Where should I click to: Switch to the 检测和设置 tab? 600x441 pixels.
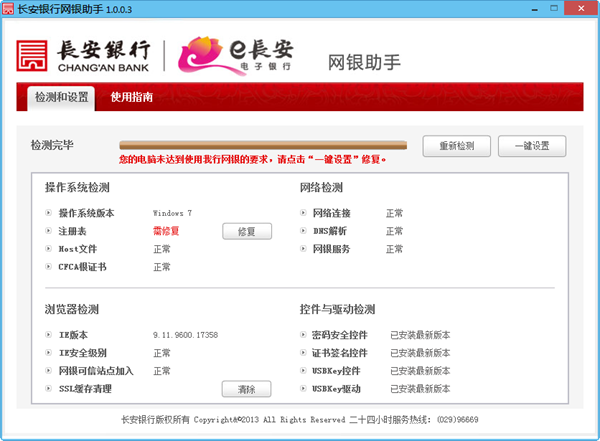pyautogui.click(x=60, y=97)
